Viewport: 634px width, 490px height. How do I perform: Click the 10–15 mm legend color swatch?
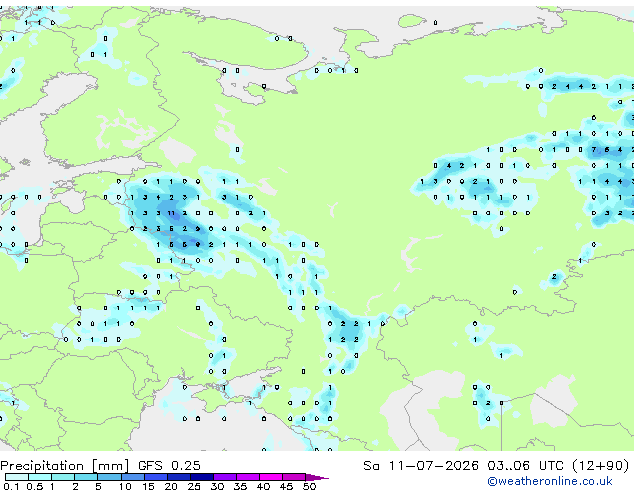click(x=133, y=477)
